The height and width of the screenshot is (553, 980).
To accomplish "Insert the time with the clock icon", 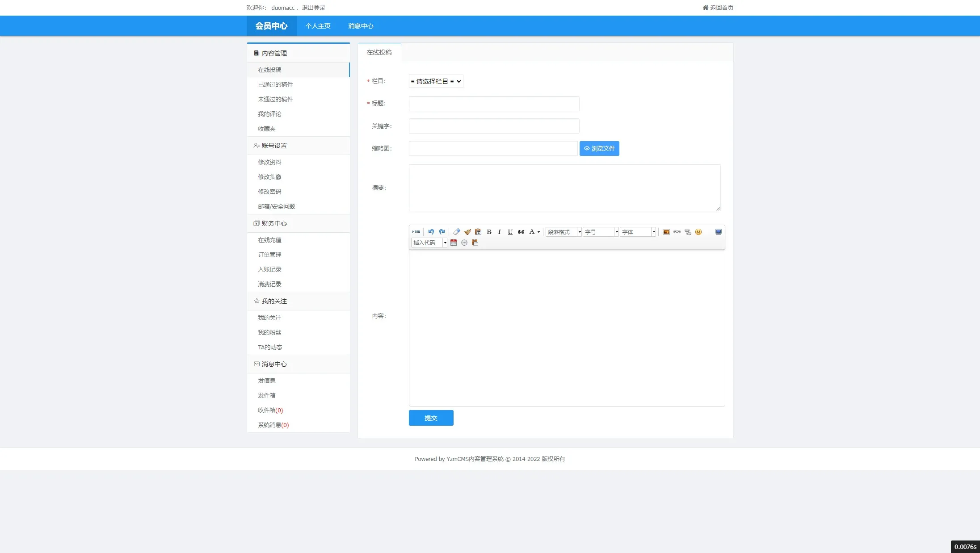I will coord(464,243).
